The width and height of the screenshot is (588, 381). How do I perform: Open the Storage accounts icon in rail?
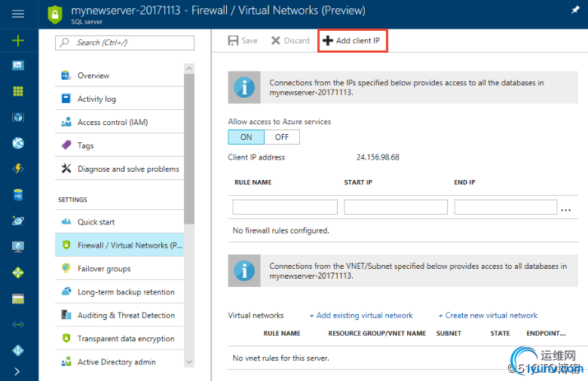[x=18, y=299]
